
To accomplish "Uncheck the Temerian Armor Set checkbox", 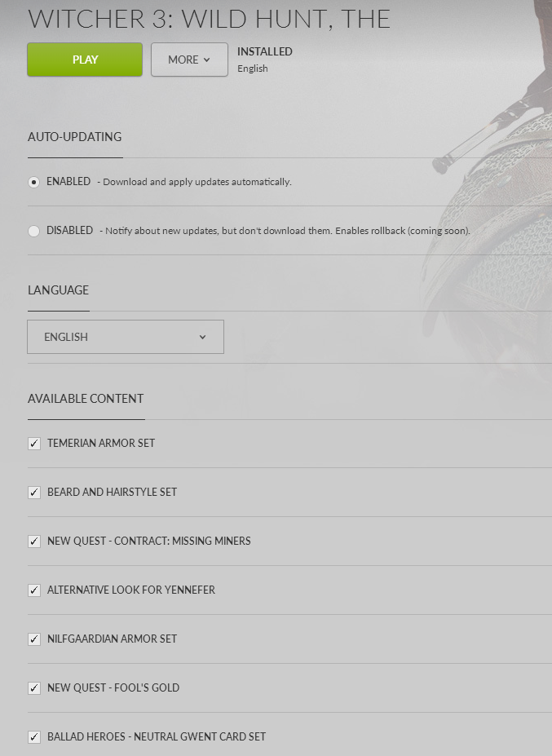I will [34, 444].
